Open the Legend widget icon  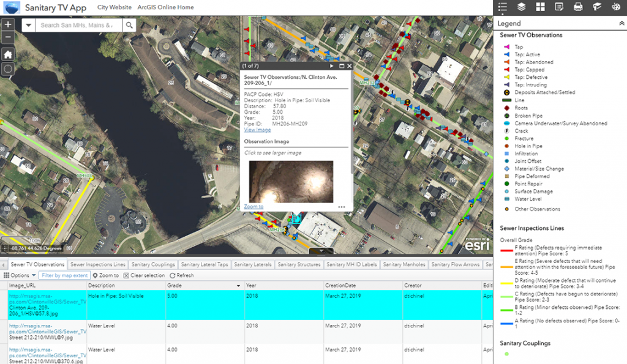point(502,7)
